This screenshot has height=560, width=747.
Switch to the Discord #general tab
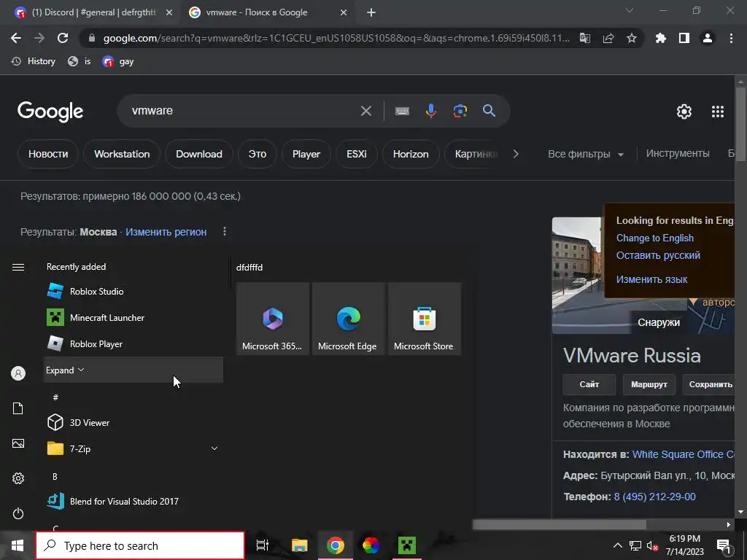pos(93,12)
